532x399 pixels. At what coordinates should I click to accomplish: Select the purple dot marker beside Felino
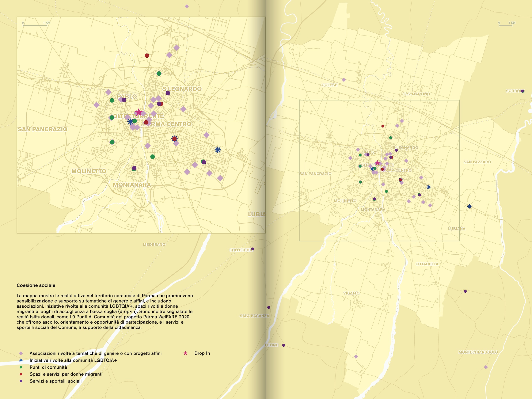pos(284,345)
